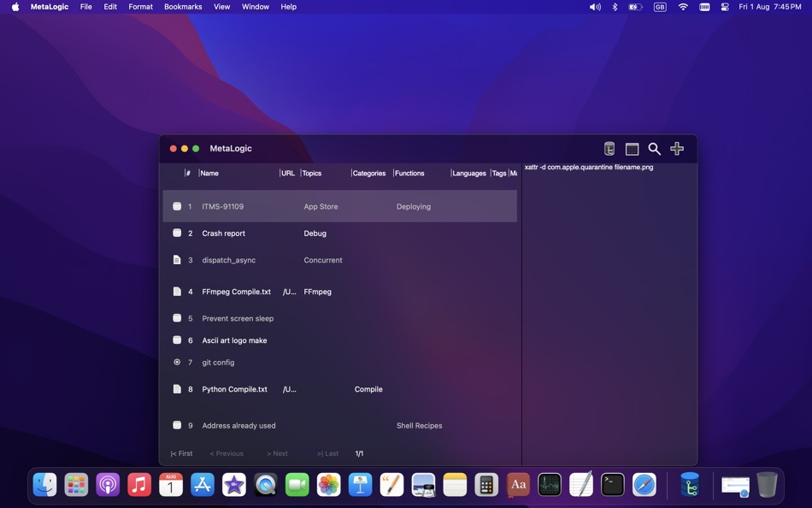Screen dimensions: 812x508
Task: Click the document icon beside dispatch_async
Action: [177, 260]
